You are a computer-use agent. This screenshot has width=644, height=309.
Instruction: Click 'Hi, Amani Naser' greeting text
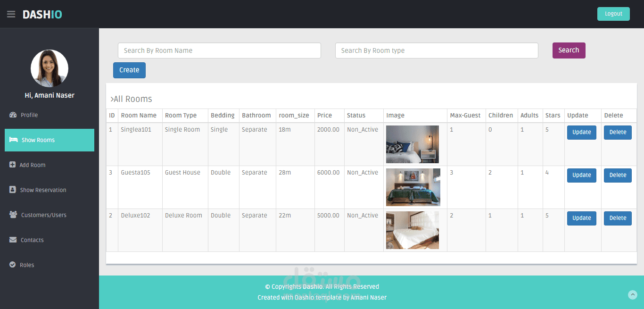point(50,95)
